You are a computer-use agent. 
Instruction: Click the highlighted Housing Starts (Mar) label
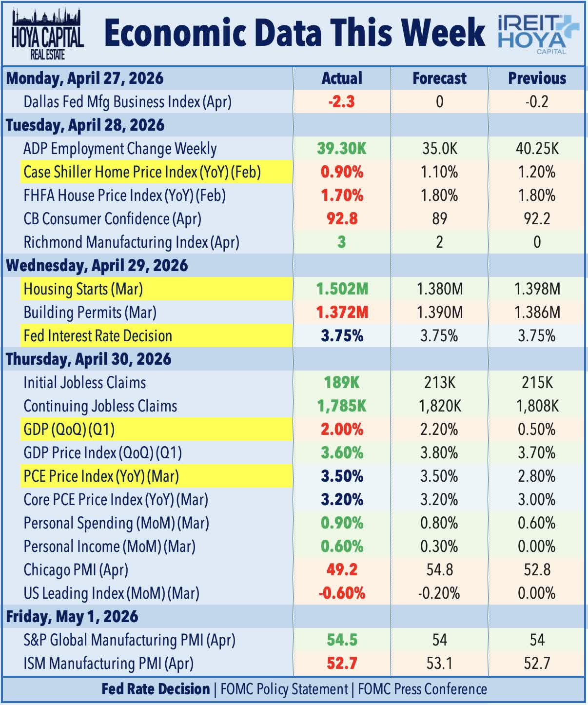(x=83, y=289)
